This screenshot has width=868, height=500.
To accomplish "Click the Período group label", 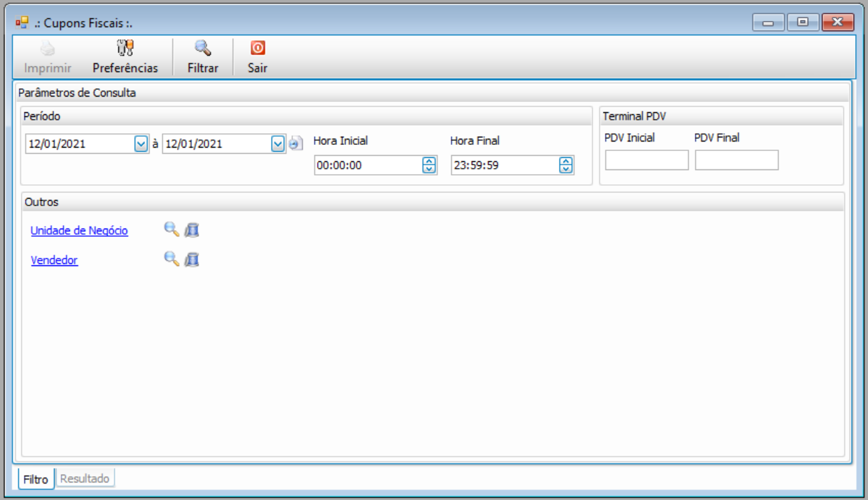I will coord(42,116).
